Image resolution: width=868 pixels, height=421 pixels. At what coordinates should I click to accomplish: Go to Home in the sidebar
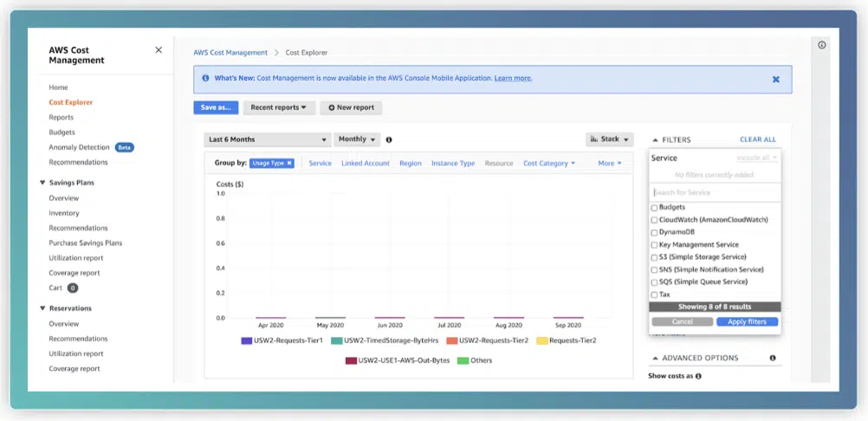(x=58, y=87)
